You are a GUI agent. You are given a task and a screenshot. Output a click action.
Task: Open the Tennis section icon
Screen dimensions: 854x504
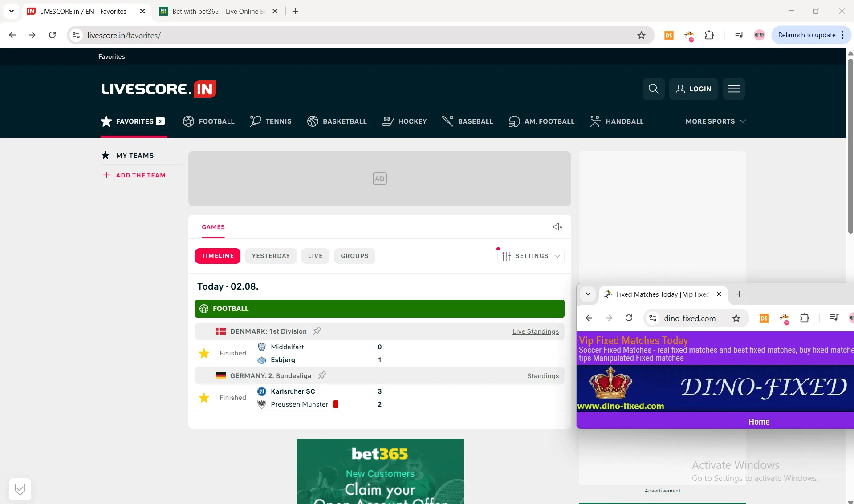point(255,121)
